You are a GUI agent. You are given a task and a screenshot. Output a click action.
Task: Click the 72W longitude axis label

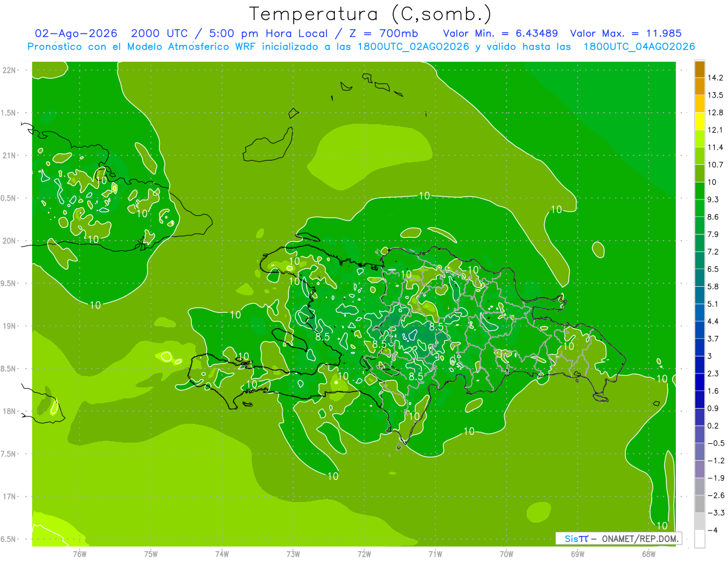[364, 554]
